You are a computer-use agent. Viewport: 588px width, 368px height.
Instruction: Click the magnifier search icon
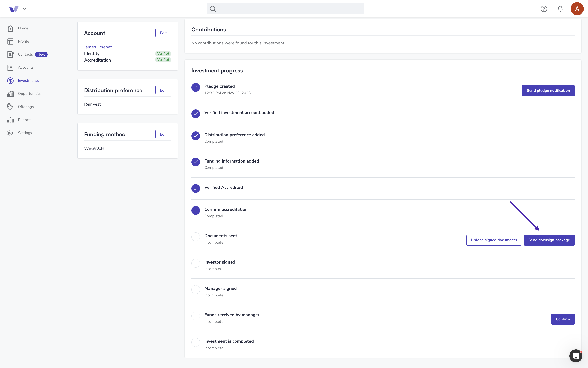point(213,9)
